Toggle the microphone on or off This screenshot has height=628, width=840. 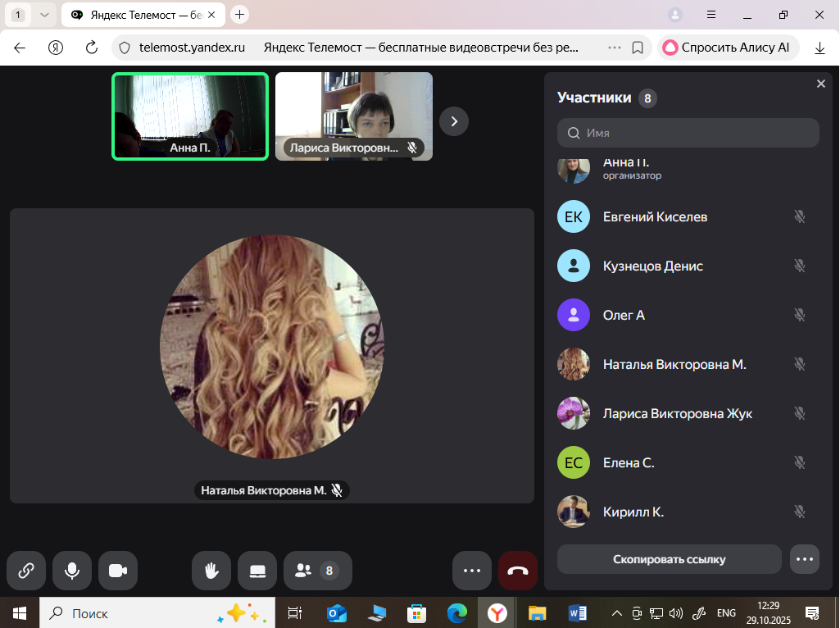point(72,571)
